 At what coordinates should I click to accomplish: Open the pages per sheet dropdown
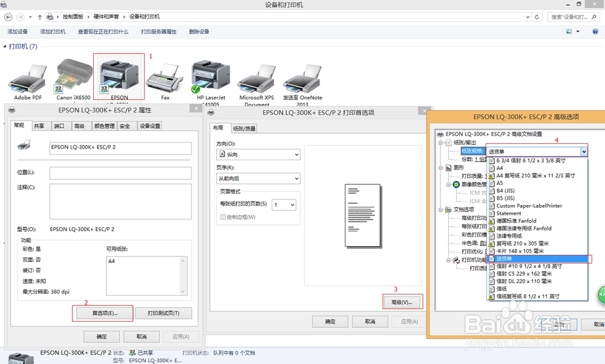[284, 205]
